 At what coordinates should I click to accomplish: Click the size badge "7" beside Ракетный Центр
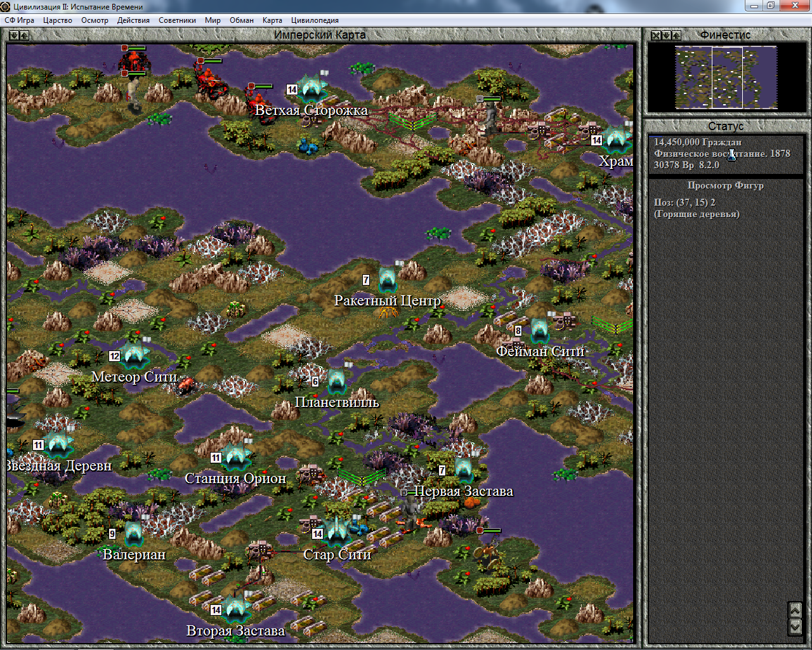point(366,280)
